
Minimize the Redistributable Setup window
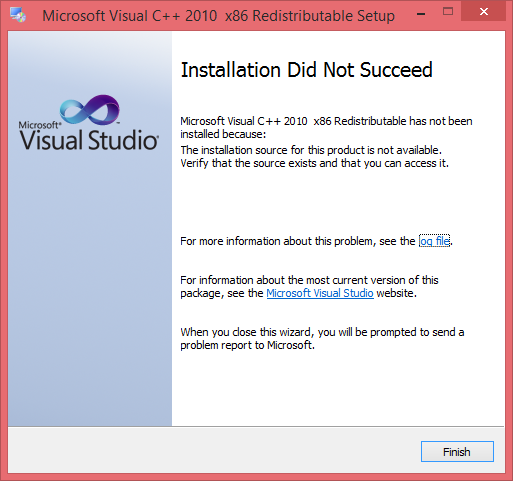[421, 14]
